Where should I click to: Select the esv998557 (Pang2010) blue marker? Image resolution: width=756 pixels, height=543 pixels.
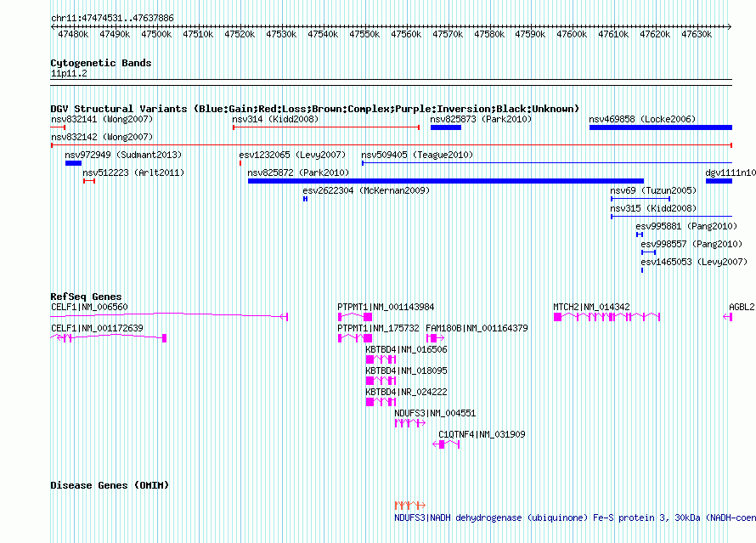click(648, 252)
